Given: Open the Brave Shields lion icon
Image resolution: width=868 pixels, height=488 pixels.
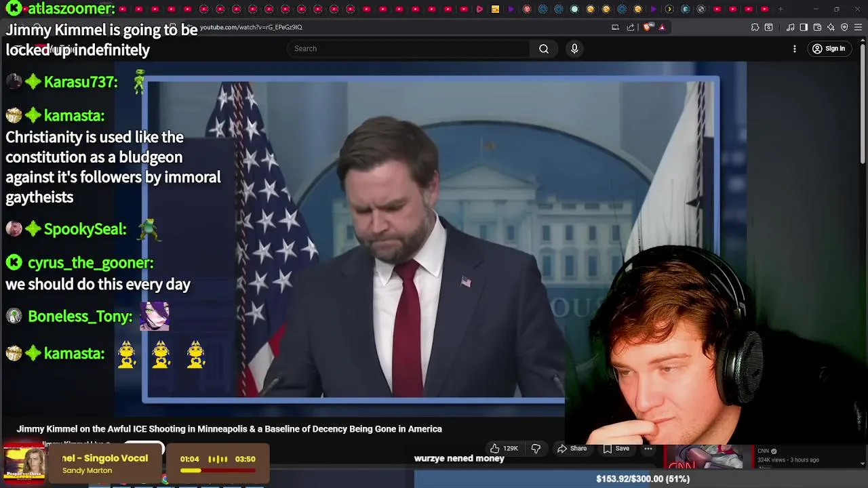Looking at the screenshot, I should coord(648,27).
